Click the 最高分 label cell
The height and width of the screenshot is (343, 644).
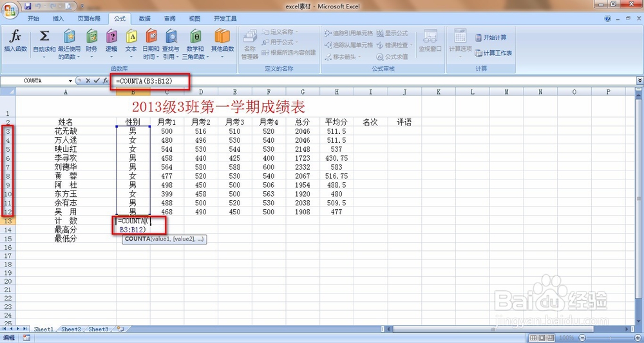point(66,230)
